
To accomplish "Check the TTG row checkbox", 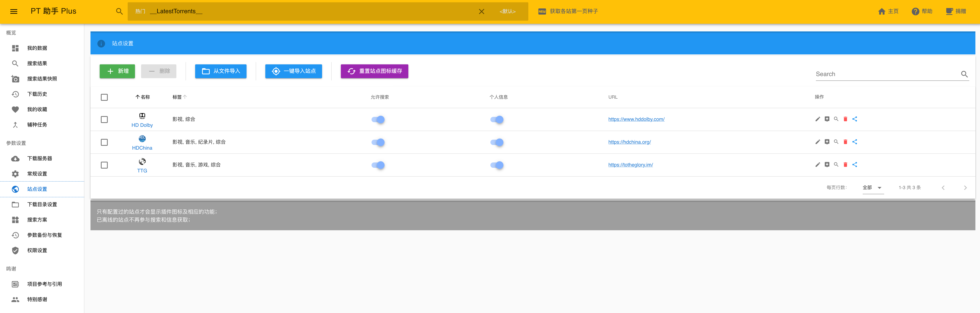I will point(104,165).
